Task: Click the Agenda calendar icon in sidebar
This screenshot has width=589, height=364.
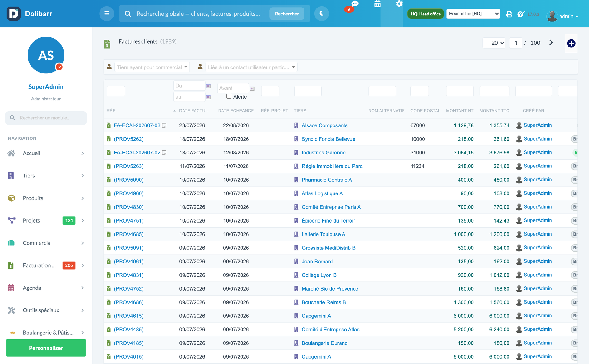Action: click(x=11, y=288)
